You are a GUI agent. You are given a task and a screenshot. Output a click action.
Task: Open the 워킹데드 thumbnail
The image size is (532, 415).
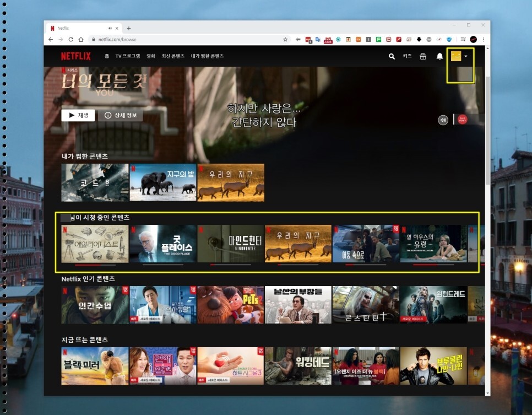click(298, 366)
